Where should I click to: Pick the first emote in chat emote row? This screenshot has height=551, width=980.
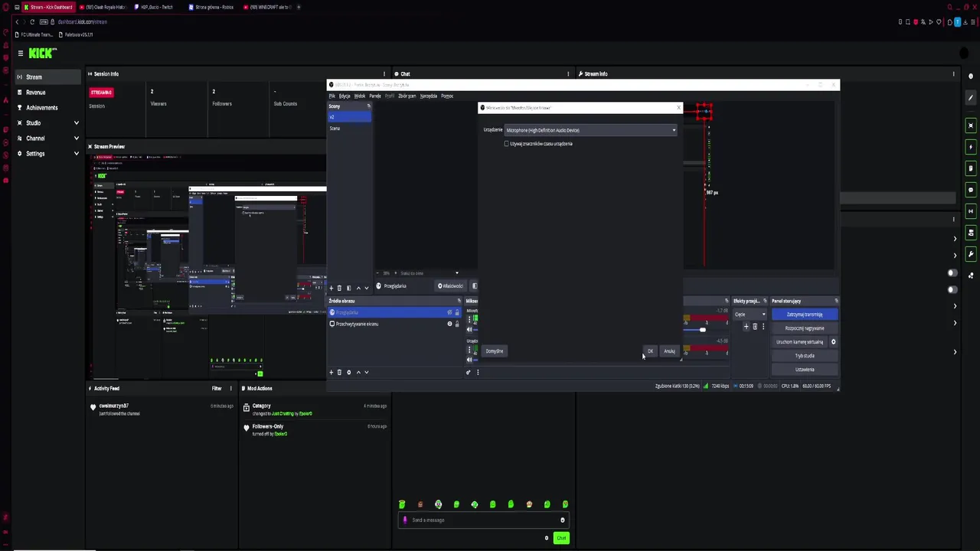(402, 504)
